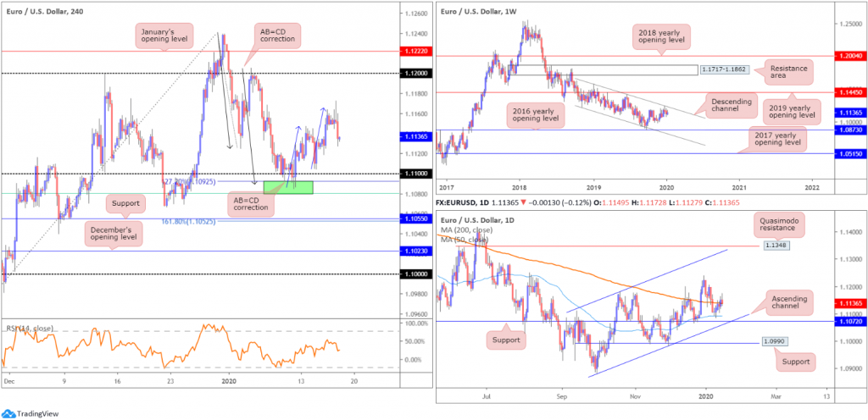Click the Ascending channel annotation bubble
868x420 pixels.
point(782,302)
